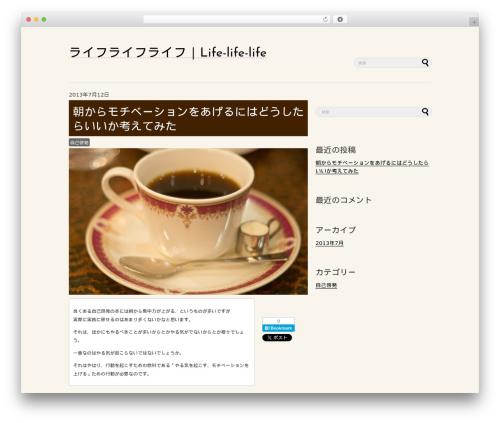The width and height of the screenshot is (500, 423).
Task: Click the X ポスト share button
Action: 277,338
